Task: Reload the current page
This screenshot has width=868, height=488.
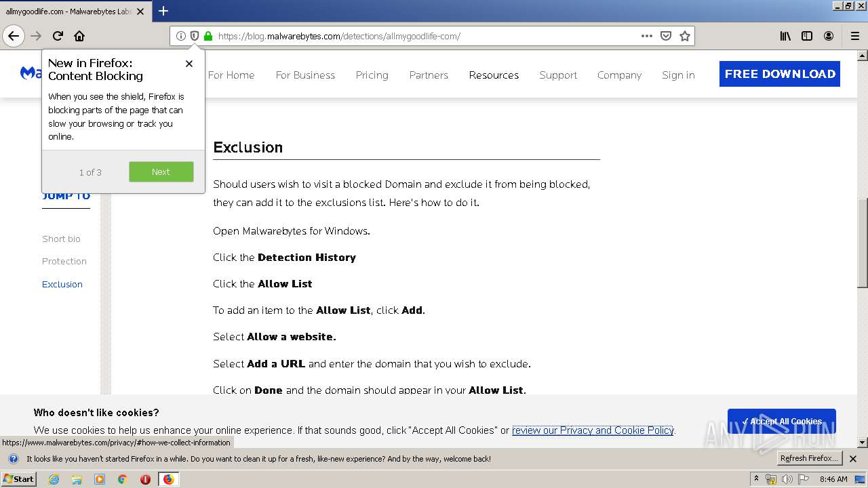Action: (58, 36)
